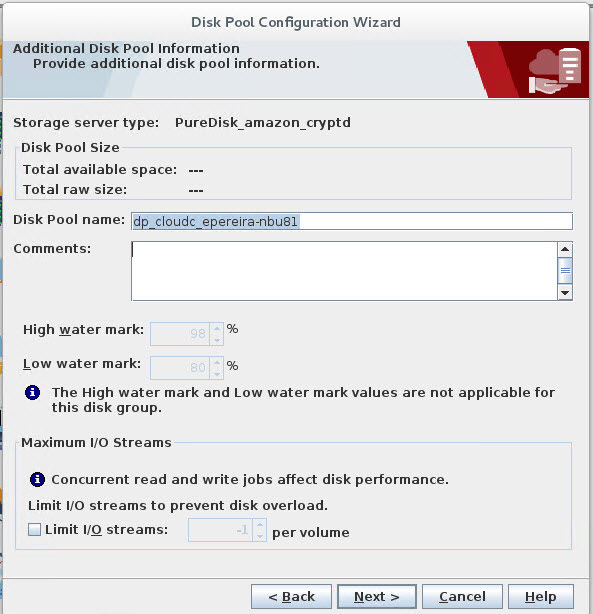The width and height of the screenshot is (593, 614).
Task: Decrease the I/O streams per volume value
Action: 260,536
